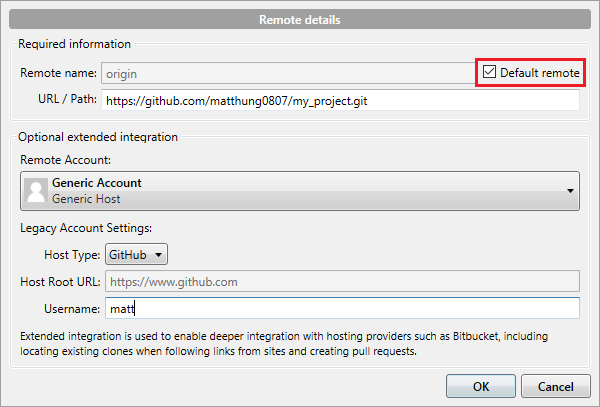Click the 'URL / Path:' label
600x407 pixels.
point(64,101)
